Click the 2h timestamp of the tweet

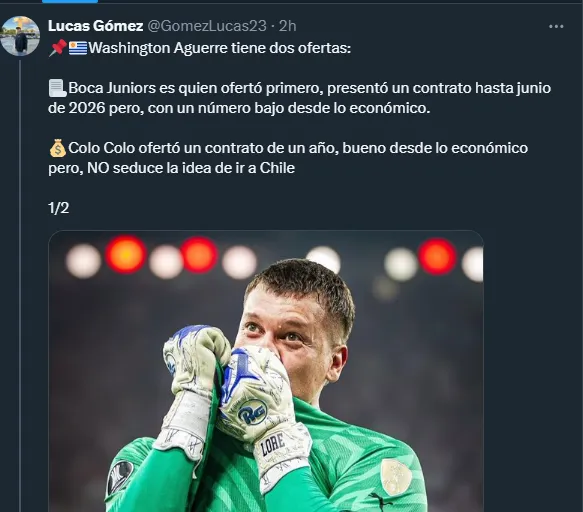click(287, 26)
